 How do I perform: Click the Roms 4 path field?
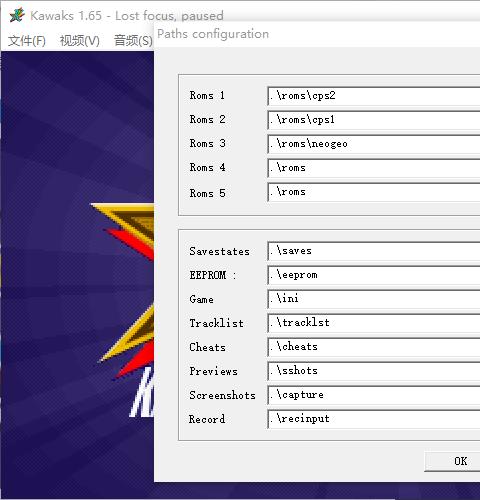(374, 168)
